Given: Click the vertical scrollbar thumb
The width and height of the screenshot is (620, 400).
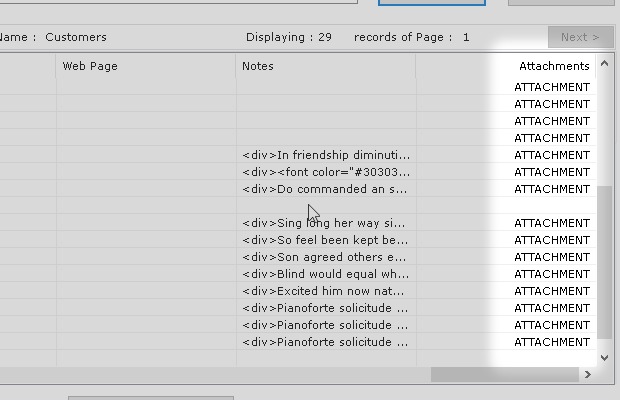Looking at the screenshot, I should (x=603, y=260).
